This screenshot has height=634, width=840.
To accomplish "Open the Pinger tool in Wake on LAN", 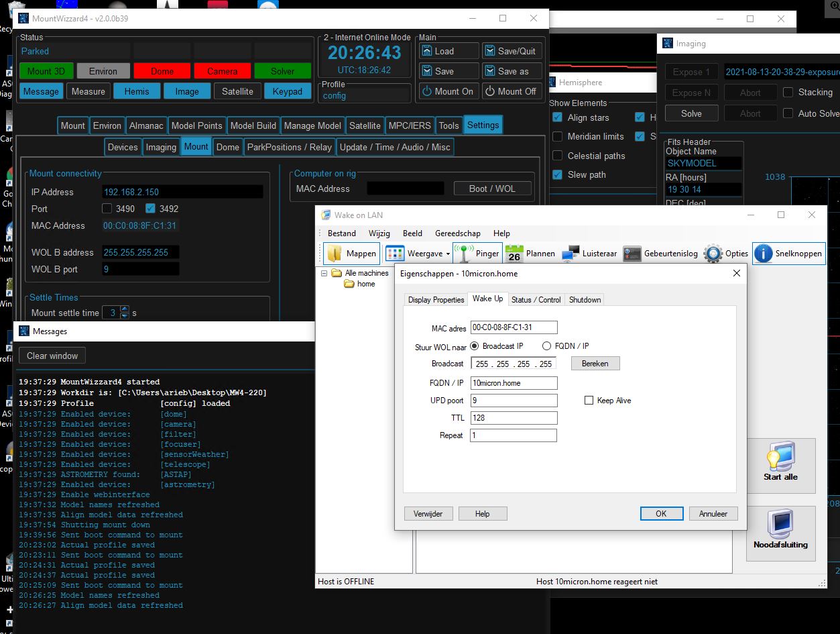I will [x=477, y=254].
